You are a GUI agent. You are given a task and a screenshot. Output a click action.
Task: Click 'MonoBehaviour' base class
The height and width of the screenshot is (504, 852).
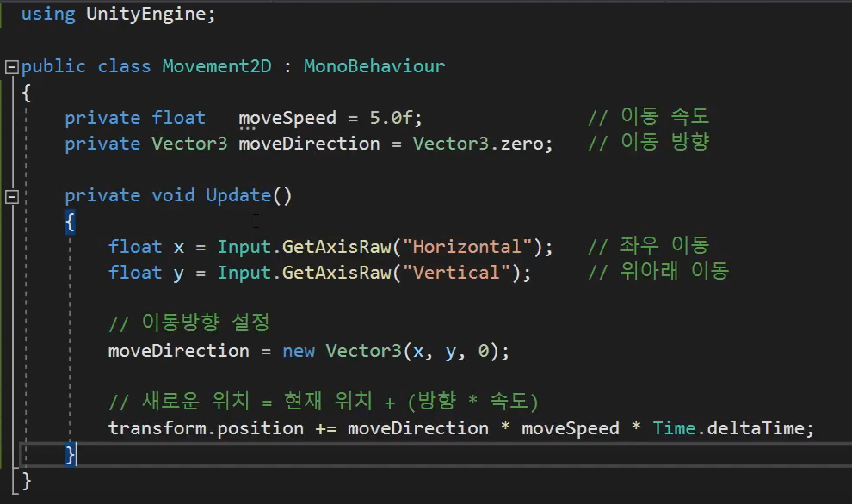(374, 66)
